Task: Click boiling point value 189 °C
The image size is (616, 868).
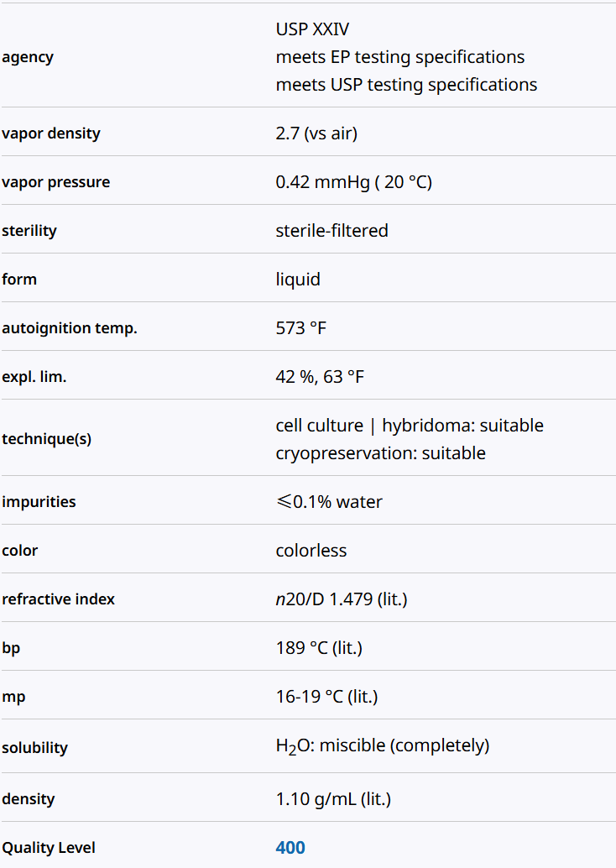Action: click(x=319, y=648)
